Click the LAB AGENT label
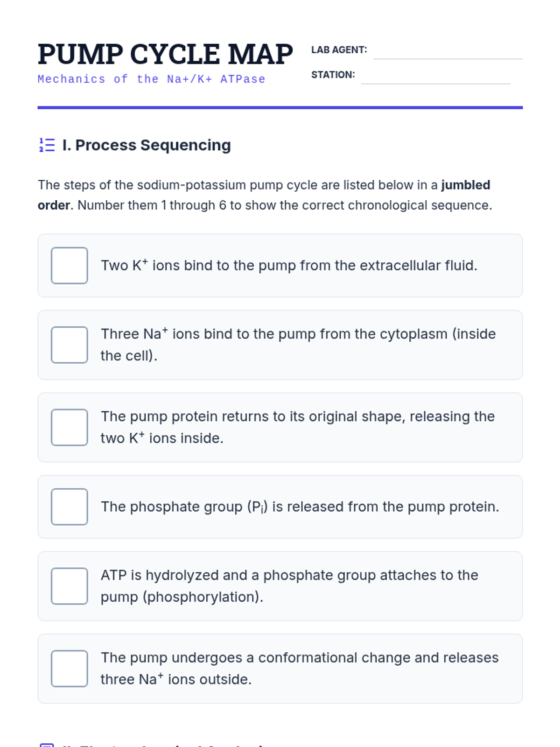560x747 pixels. tap(339, 50)
